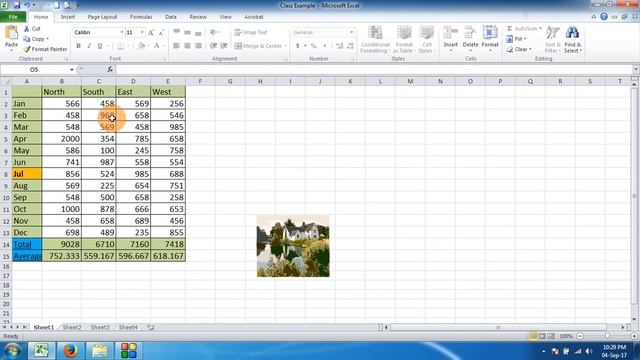Open Conditional Formatting menu
The image size is (640, 360).
[374, 39]
